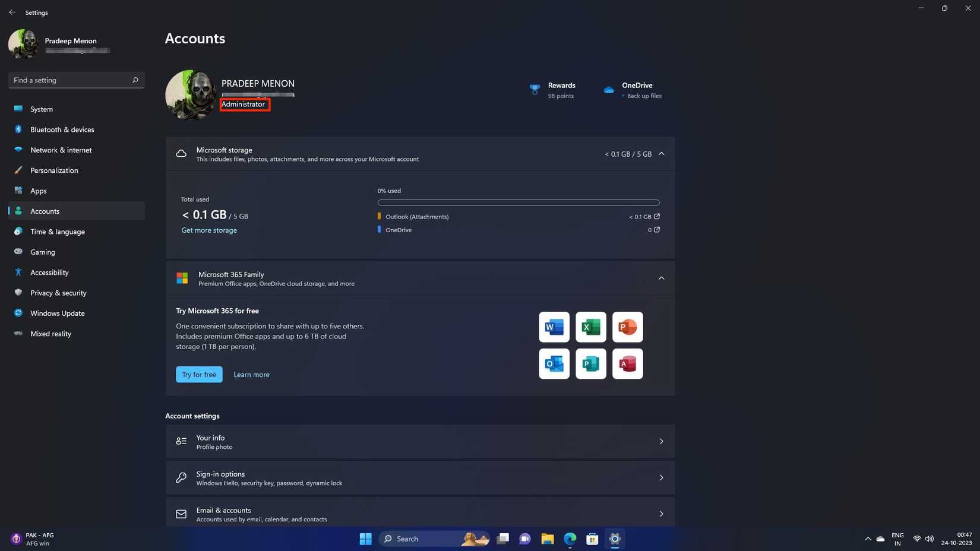Click the Pradeep Menon sidebar profile picture

click(x=23, y=44)
